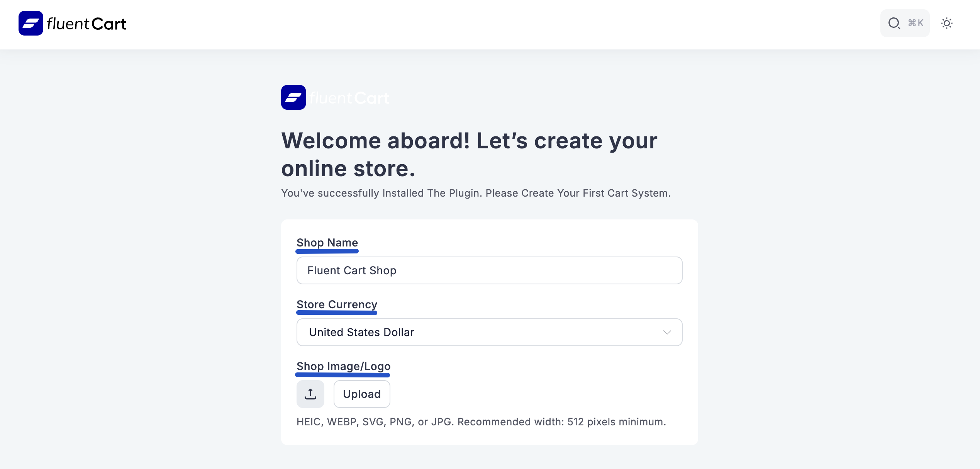
Task: Select the upload arrow icon for the logo
Action: click(x=310, y=394)
